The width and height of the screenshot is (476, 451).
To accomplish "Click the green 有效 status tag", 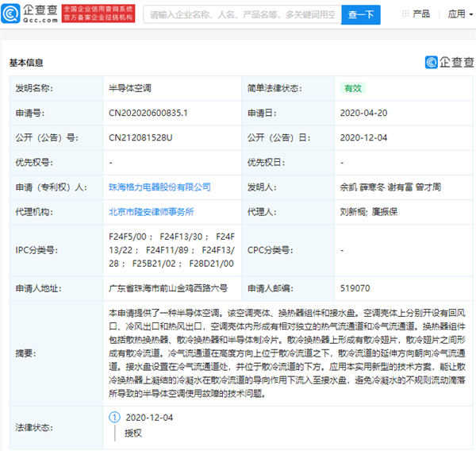I will coord(352,89).
